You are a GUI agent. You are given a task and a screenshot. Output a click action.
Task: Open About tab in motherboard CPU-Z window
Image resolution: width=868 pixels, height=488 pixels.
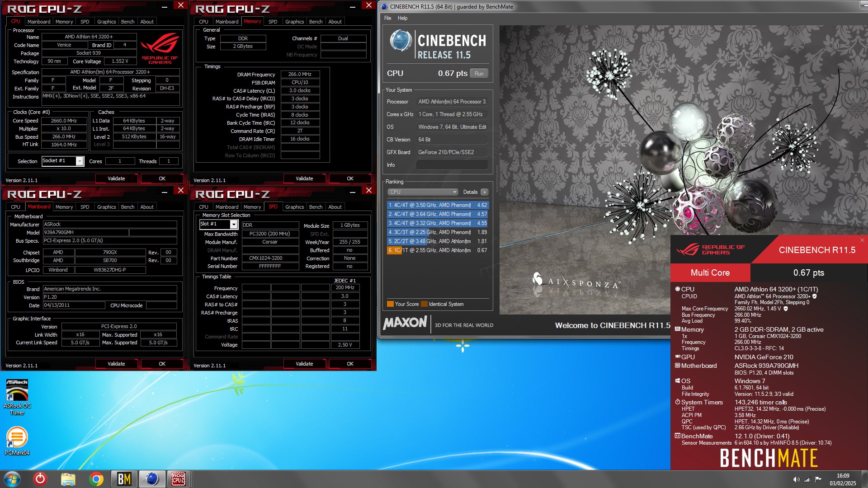click(147, 207)
